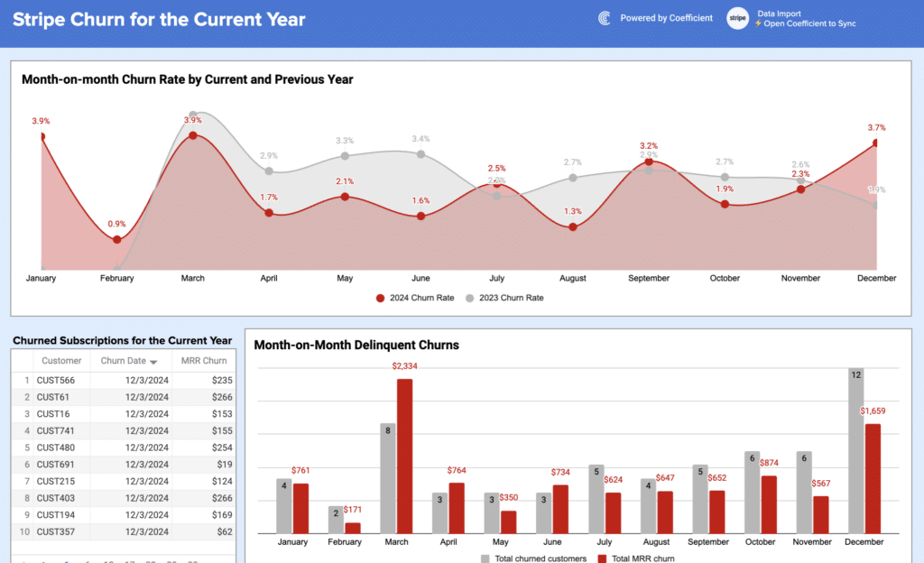Screen dimensions: 924x563
Task: Click the March $2,334 red bar
Action: click(x=404, y=457)
